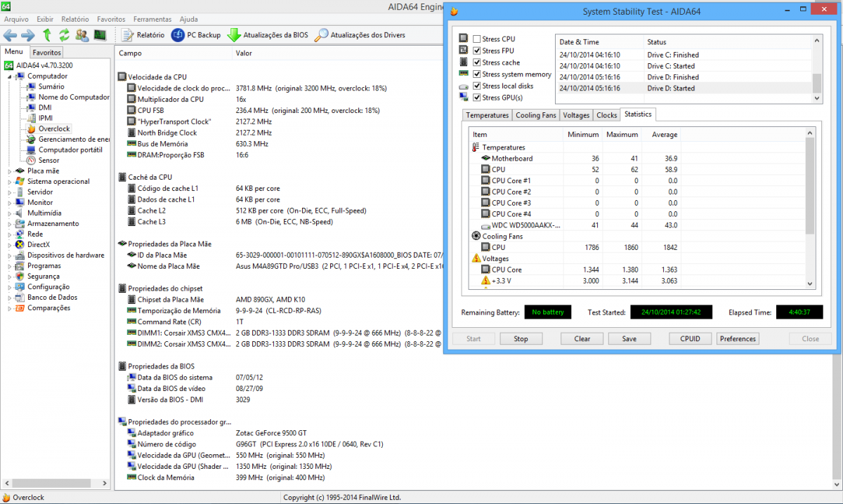Click the Cooling Fans fan icon in Statistics
This screenshot has height=504, width=843.
[476, 237]
